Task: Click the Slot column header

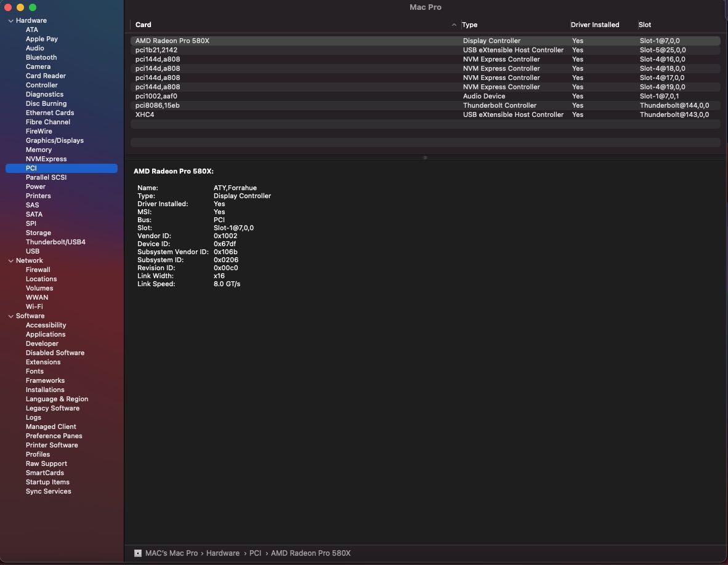Action: tap(644, 25)
